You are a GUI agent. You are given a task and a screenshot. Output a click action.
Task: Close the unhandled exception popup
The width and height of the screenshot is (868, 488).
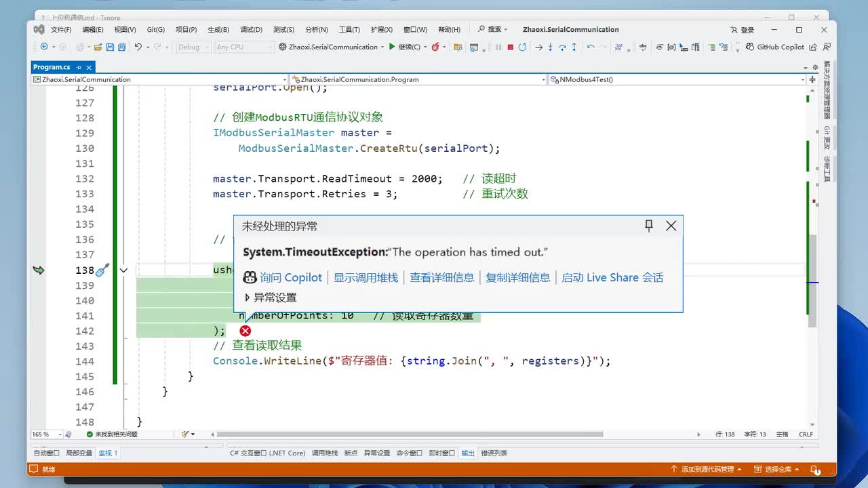671,226
